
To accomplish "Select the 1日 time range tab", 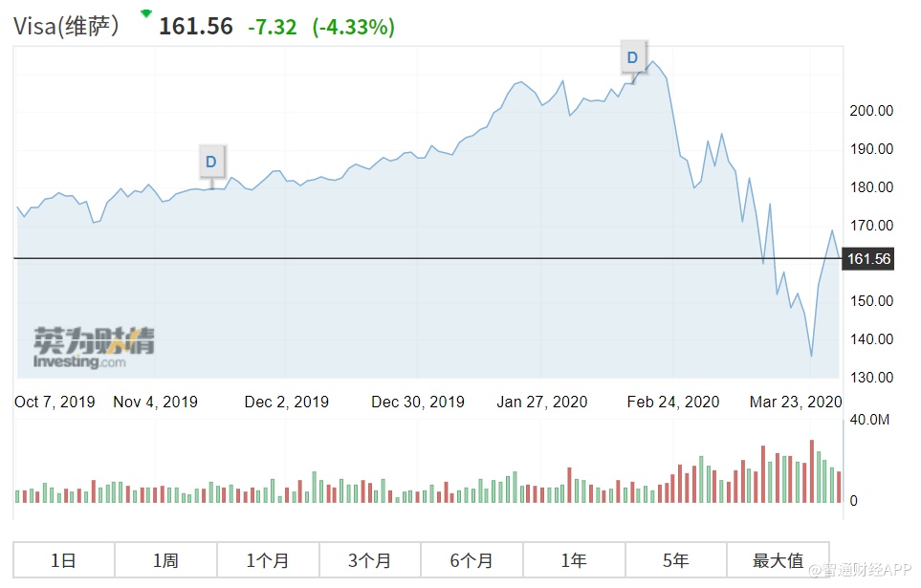I will click(63, 560).
